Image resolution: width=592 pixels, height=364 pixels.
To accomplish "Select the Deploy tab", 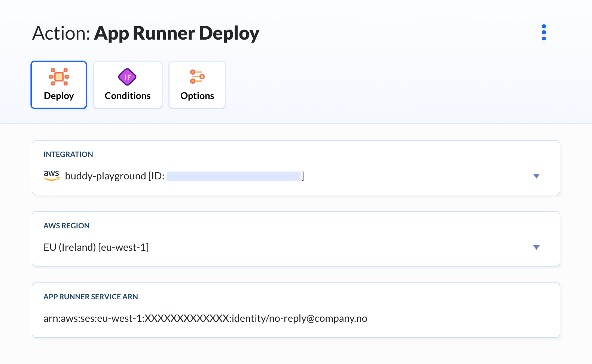I will point(59,85).
